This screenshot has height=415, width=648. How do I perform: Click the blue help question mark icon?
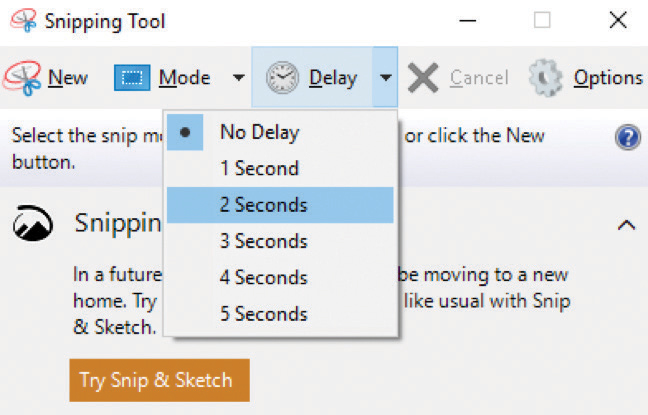coord(628,137)
